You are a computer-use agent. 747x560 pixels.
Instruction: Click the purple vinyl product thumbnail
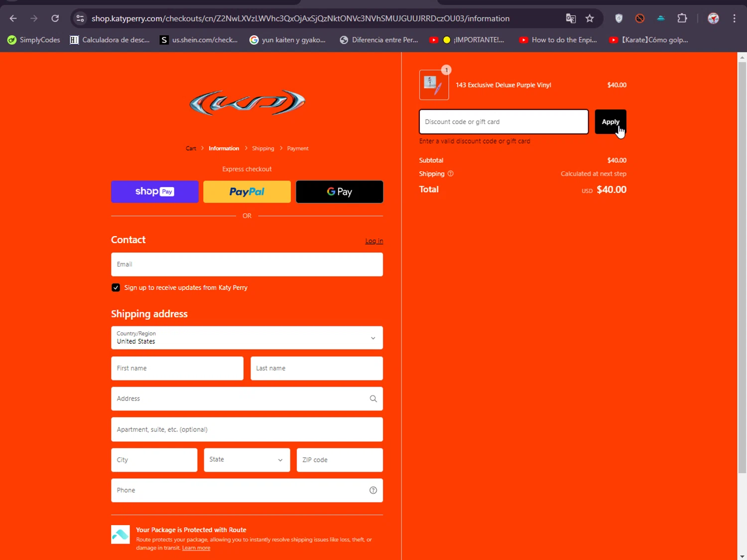[434, 85]
